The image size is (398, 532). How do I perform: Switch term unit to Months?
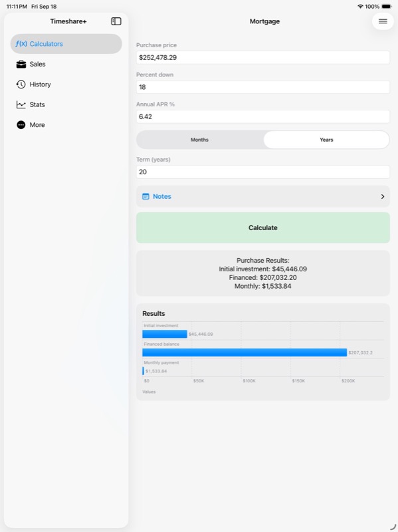tap(199, 140)
